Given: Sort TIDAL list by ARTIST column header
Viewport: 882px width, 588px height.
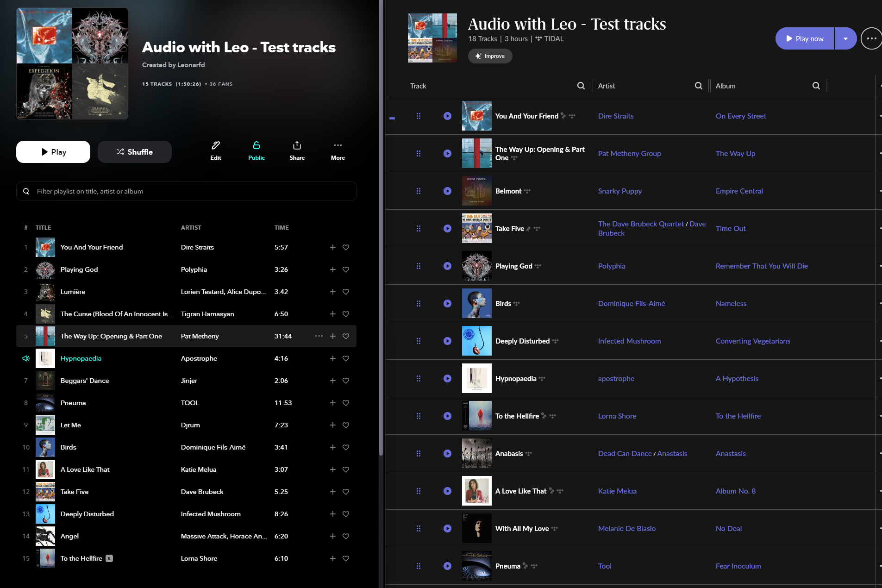Looking at the screenshot, I should [191, 228].
